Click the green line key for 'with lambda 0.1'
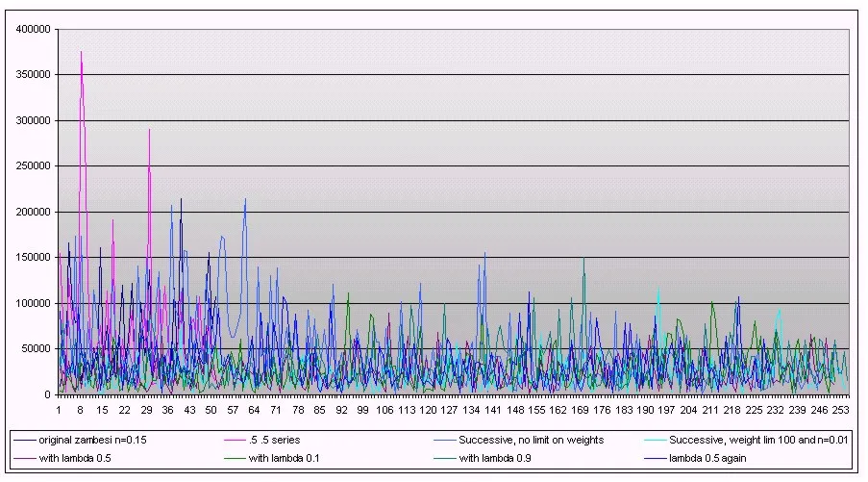This screenshot has height=482, width=868. coord(233,457)
